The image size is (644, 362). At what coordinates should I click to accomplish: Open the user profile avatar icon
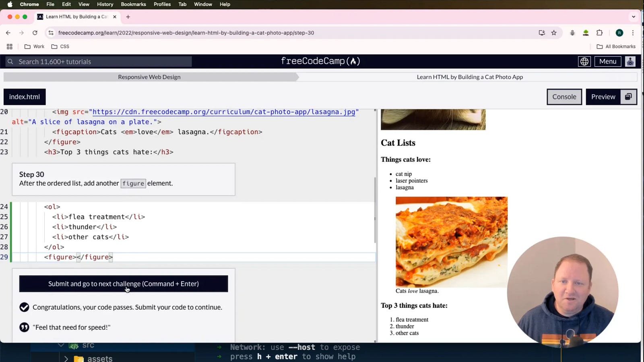pyautogui.click(x=630, y=62)
